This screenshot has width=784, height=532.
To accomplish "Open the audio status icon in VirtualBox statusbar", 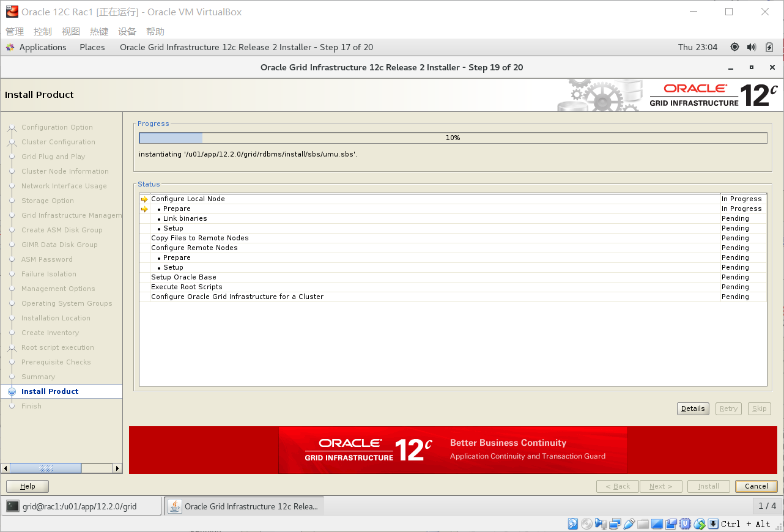I will tap(600, 523).
